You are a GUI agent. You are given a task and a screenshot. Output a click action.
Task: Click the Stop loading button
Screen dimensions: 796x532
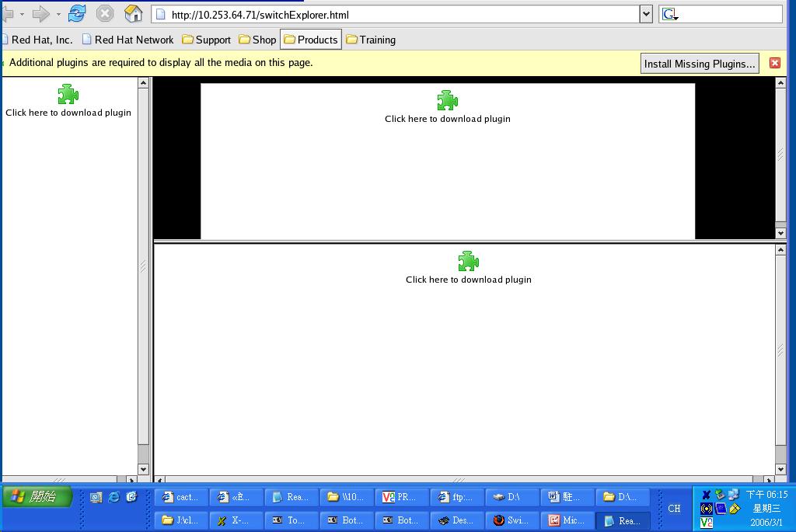[105, 14]
